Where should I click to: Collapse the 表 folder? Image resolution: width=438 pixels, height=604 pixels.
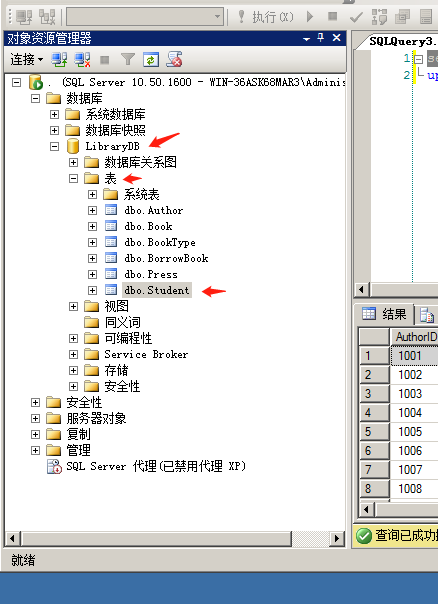tap(73, 178)
